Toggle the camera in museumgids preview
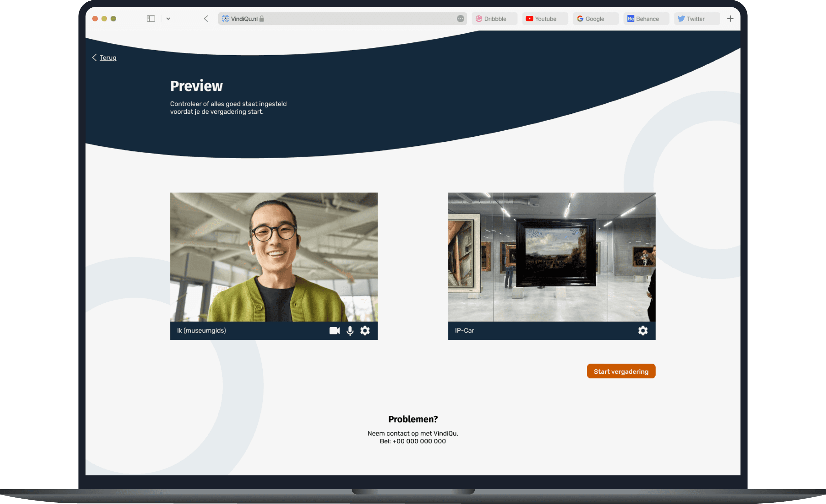Screen dimensions: 826x504 click(334, 331)
